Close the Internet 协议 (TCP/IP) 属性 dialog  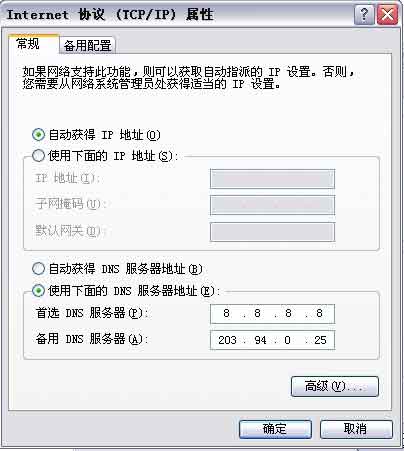point(387,14)
